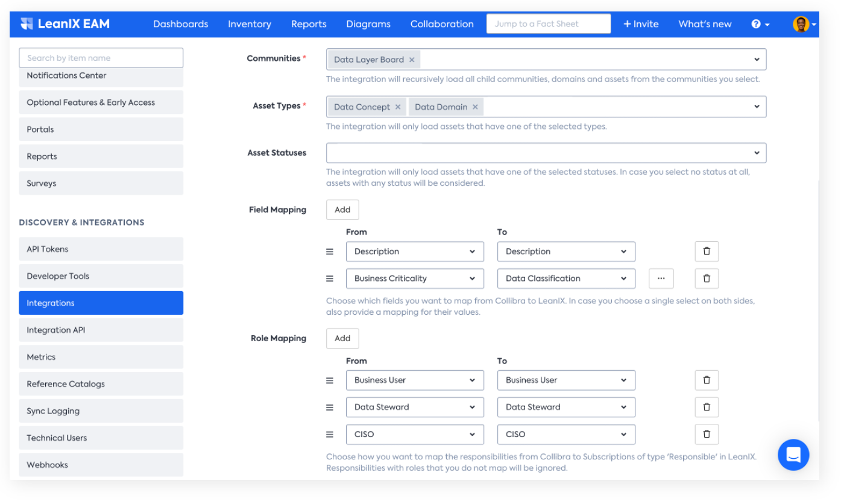
Task: Click the Search by item name field
Action: pyautogui.click(x=101, y=58)
